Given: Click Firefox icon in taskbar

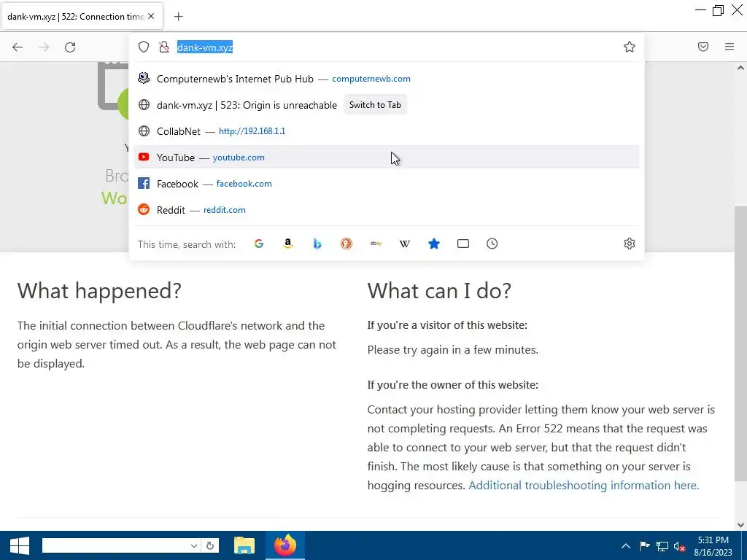Looking at the screenshot, I should point(285,545).
